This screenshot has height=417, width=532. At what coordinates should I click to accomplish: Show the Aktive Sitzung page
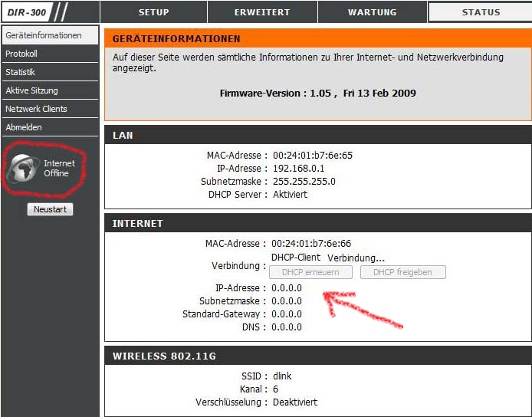pyautogui.click(x=51, y=90)
